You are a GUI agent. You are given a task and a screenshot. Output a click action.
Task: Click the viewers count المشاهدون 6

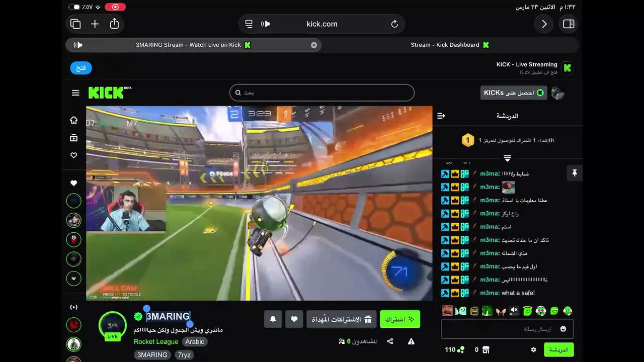tap(358, 341)
